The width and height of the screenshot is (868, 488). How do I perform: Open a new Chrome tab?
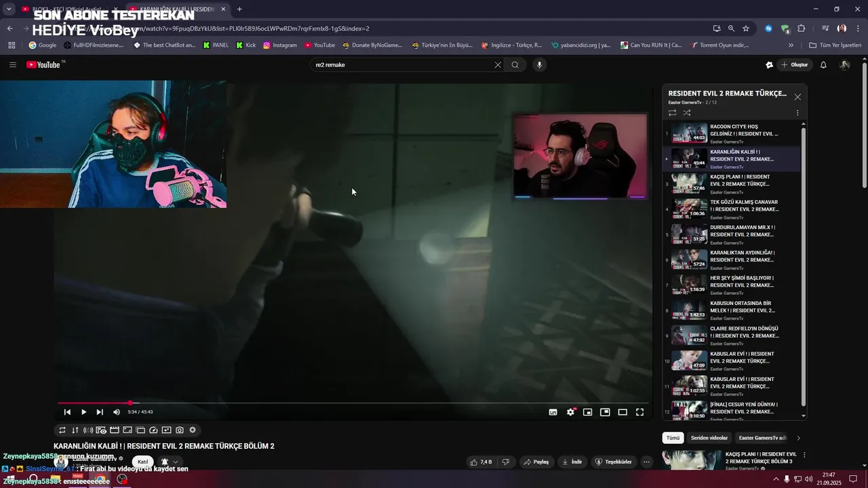click(239, 9)
